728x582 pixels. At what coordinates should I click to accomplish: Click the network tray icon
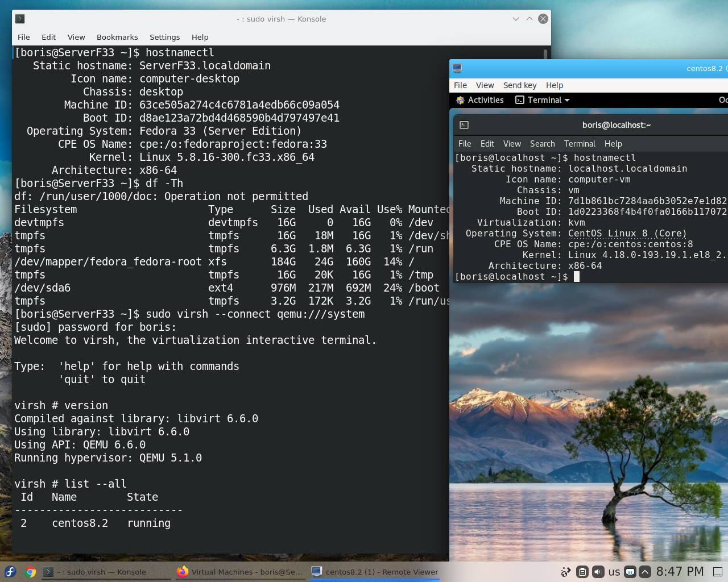point(566,572)
